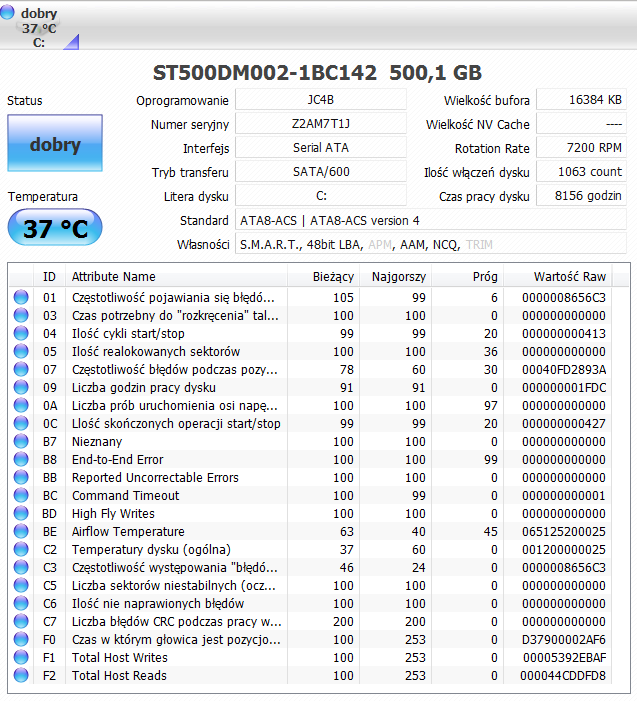Click the status icon for attribute C6
The height and width of the screenshot is (701, 637).
[x=21, y=603]
